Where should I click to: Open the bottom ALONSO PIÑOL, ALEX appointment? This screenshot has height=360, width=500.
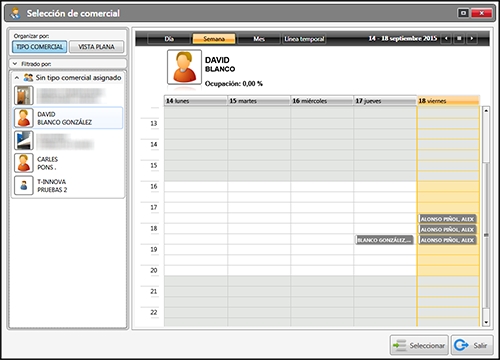(x=448, y=240)
